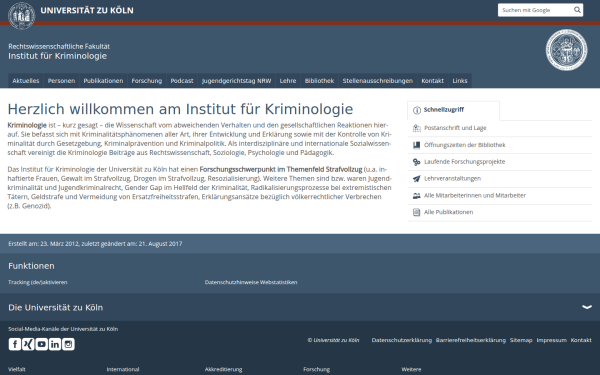The image size is (600, 375).
Task: Click the Weitere footer heading
Action: [x=411, y=370]
